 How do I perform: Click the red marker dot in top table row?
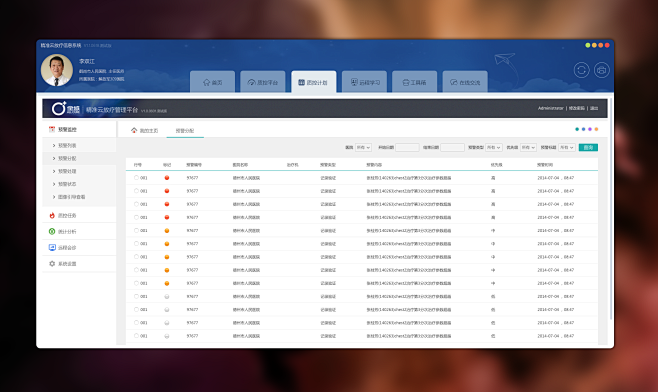[x=167, y=178]
